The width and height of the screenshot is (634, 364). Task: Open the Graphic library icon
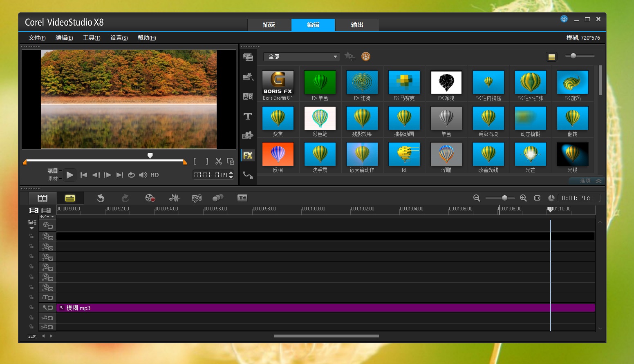(x=248, y=136)
